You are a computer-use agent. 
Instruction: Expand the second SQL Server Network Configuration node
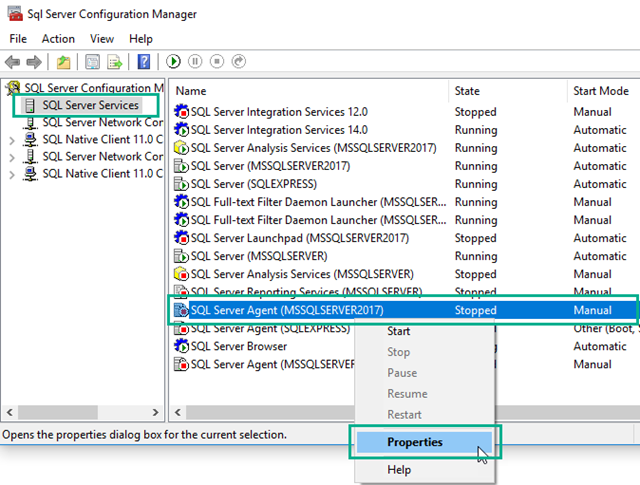coord(11,157)
